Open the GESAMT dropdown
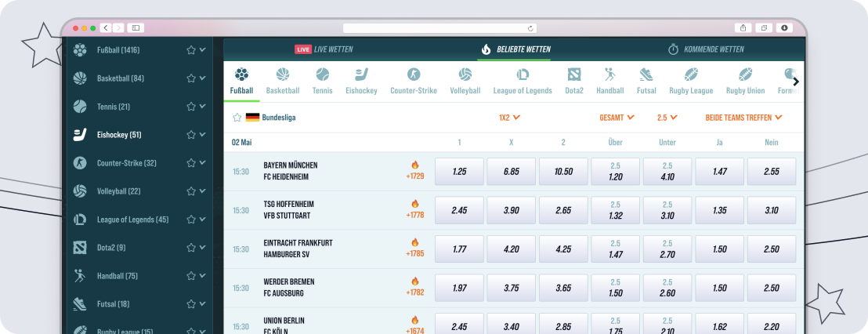 click(617, 118)
